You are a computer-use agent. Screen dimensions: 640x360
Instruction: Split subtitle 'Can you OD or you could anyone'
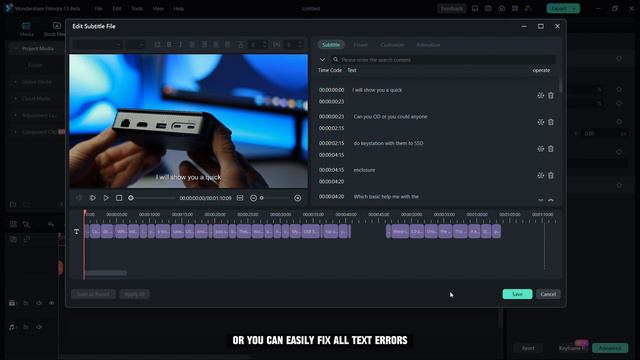click(540, 122)
